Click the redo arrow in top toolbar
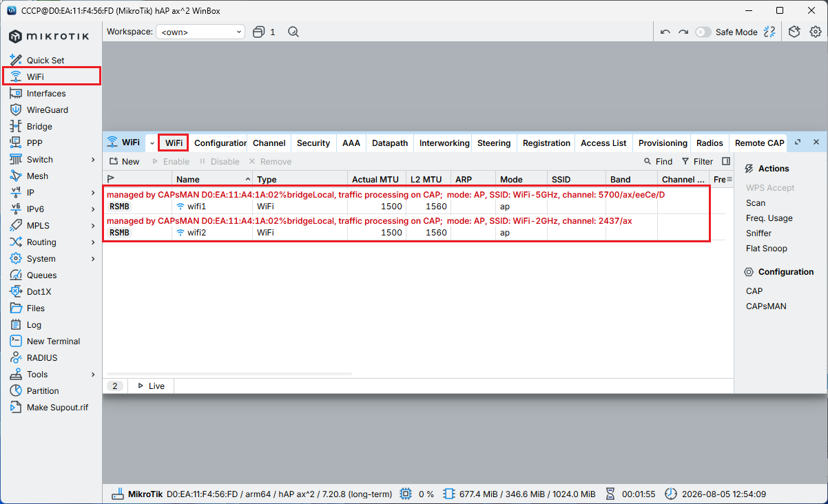This screenshot has height=504, width=828. [683, 32]
